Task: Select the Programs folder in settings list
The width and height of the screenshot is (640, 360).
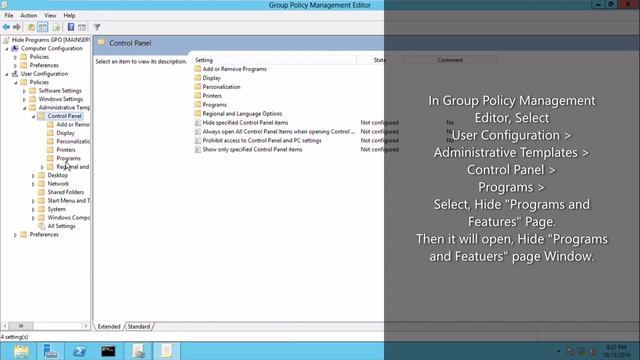Action: coord(215,104)
